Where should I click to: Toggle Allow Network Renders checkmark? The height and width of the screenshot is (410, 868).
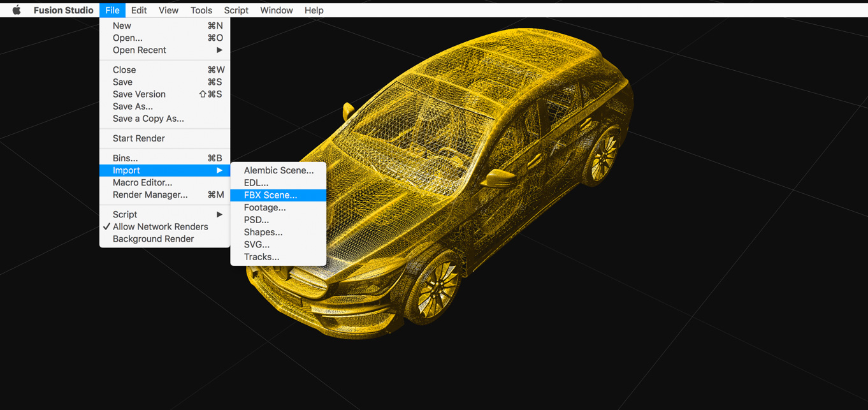click(160, 227)
